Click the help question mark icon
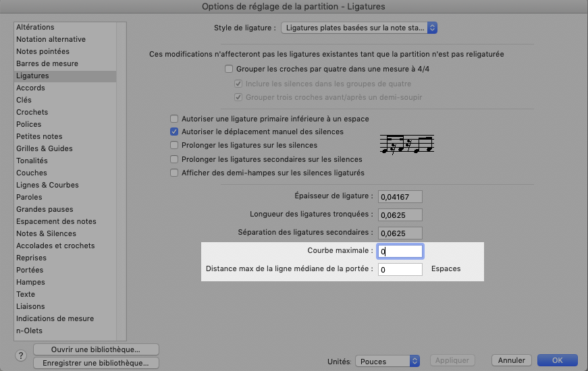The image size is (588, 371). tap(20, 355)
